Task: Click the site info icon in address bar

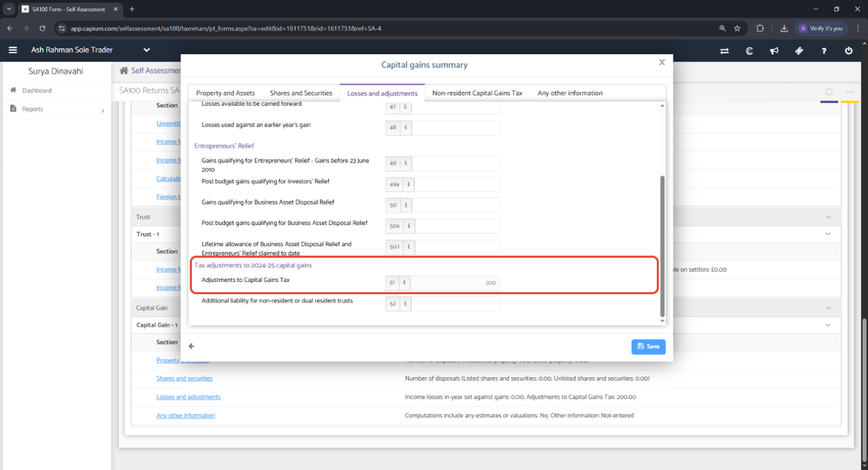Action: pos(62,28)
